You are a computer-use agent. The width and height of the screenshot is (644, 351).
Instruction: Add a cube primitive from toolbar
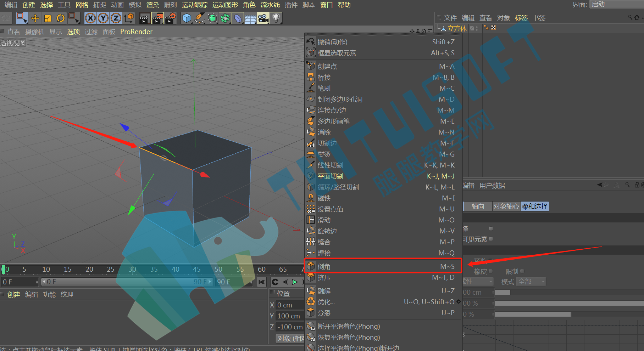[x=187, y=18]
